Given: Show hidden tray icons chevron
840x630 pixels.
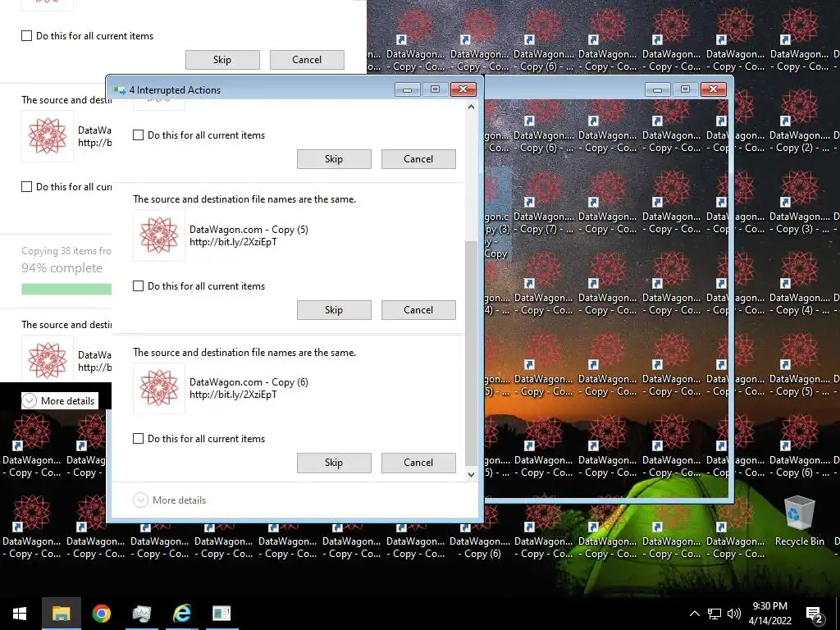Looking at the screenshot, I should pos(694,614).
